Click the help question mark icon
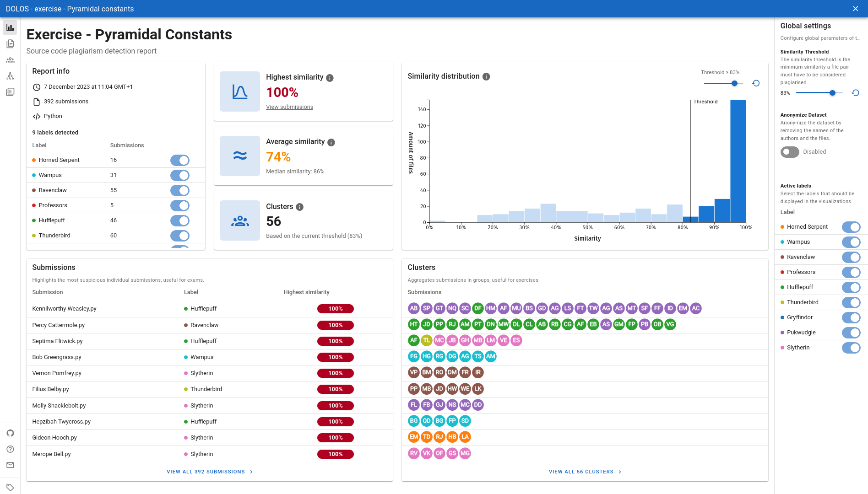868x494 pixels. (x=10, y=449)
